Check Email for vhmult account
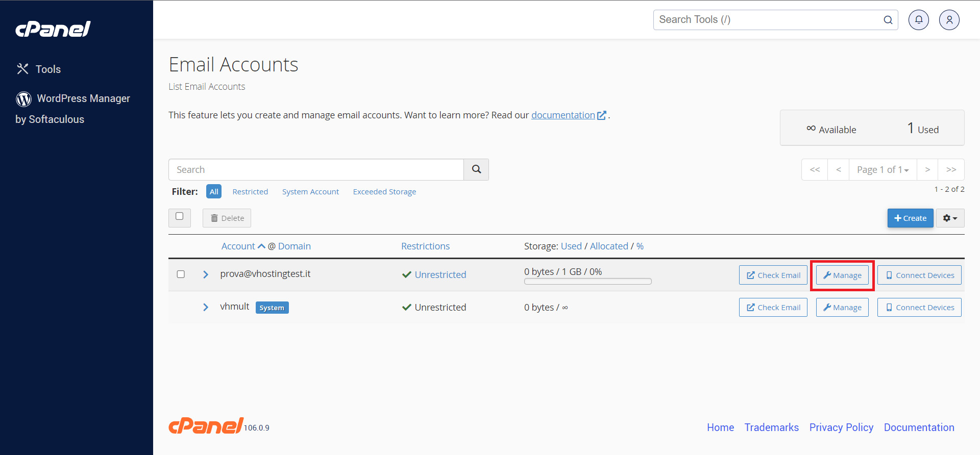 pos(773,307)
